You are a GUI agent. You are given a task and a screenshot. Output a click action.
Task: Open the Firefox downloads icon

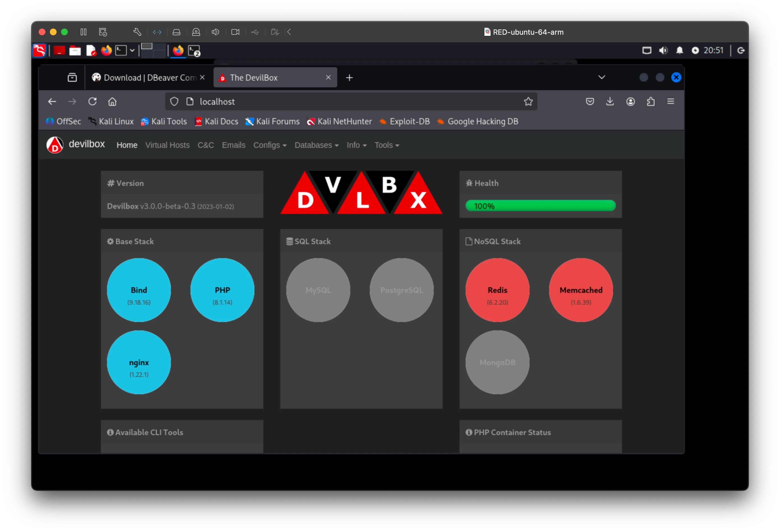coord(610,101)
